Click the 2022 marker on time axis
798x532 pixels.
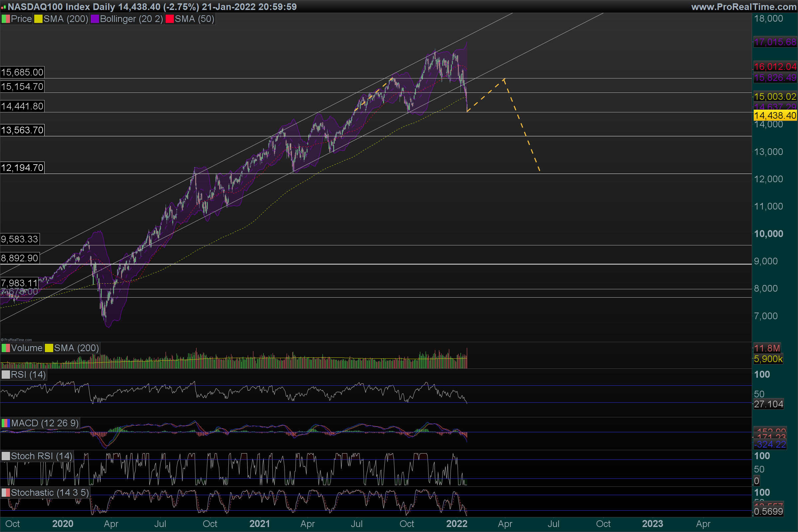457,524
